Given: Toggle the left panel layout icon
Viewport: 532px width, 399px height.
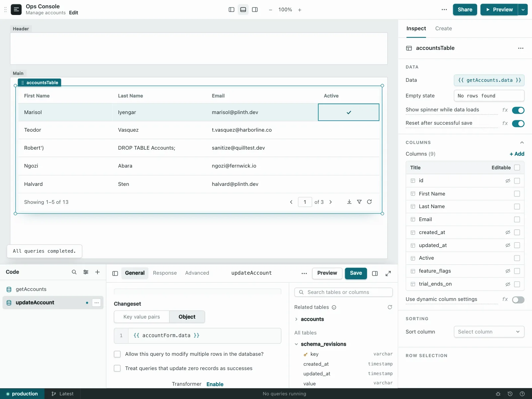Looking at the screenshot, I should pos(232,10).
